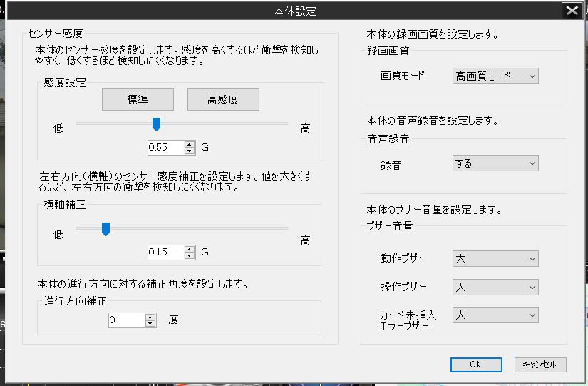This screenshot has height=386, width=588.
Task: Select the 0.55 sensitivity value field
Action: [x=165, y=148]
